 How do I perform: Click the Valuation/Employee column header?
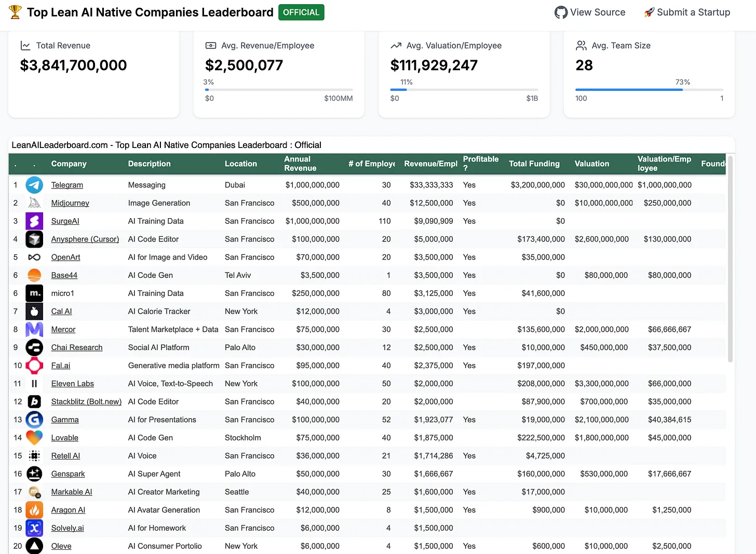(665, 164)
